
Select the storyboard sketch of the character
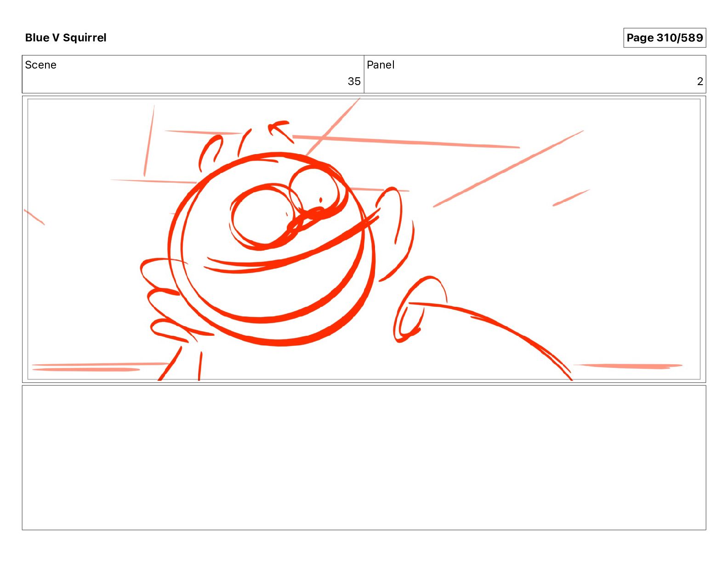tap(364, 239)
